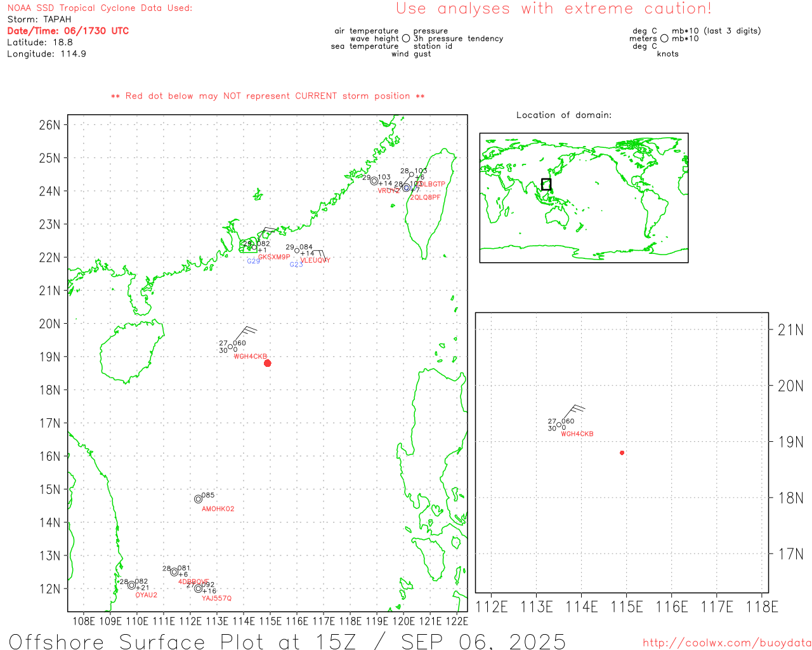This screenshot has width=812, height=650.
Task: Click '115E' longitude label on main map
Action: (x=270, y=621)
